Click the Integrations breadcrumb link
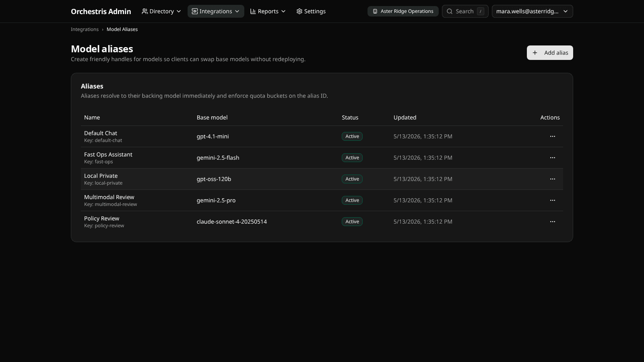Screen dimensions: 644x362 point(85,29)
